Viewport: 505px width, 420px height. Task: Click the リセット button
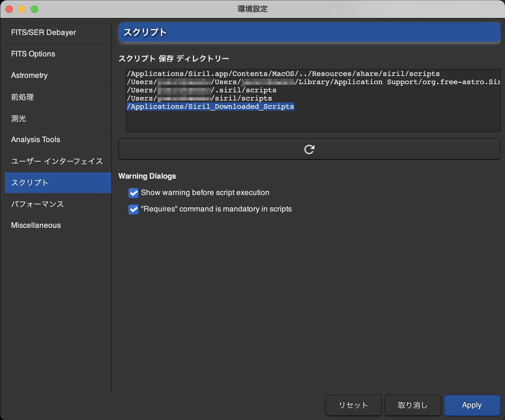coord(353,405)
